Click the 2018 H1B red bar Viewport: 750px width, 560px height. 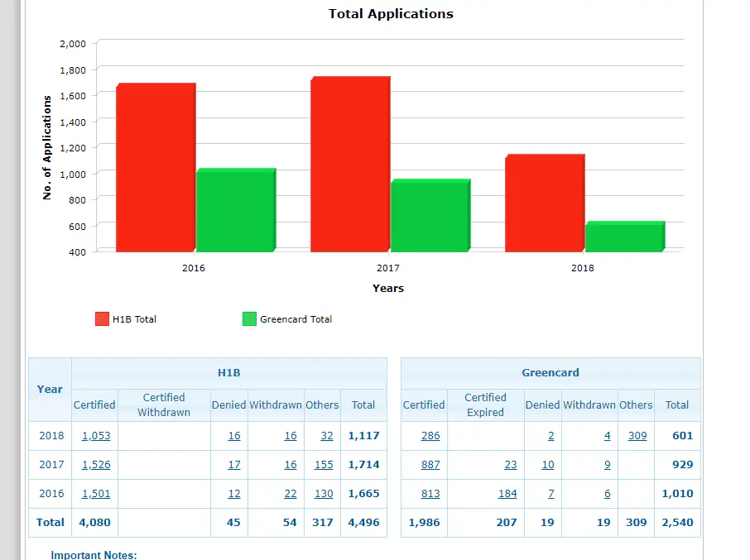[x=544, y=203]
